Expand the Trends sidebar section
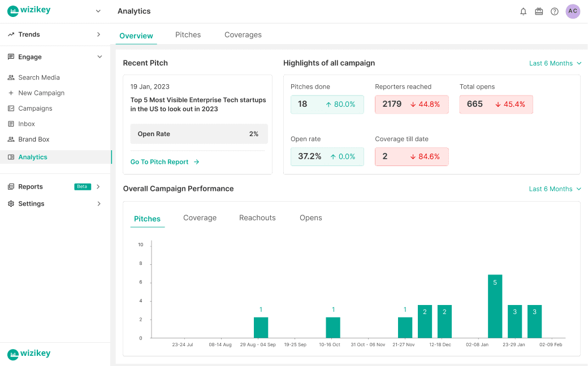Image resolution: width=588 pixels, height=366 pixels. point(98,34)
